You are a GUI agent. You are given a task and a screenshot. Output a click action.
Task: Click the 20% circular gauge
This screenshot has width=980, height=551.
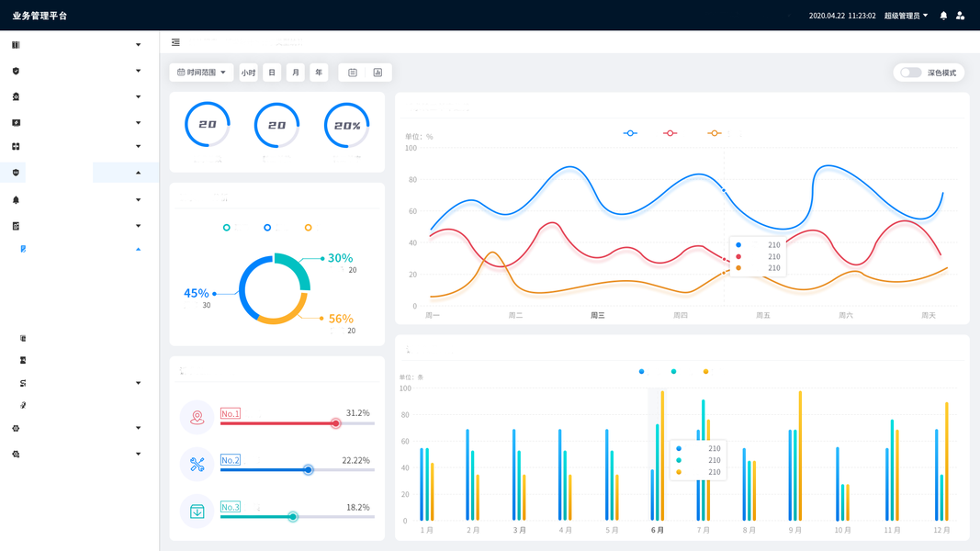click(347, 125)
